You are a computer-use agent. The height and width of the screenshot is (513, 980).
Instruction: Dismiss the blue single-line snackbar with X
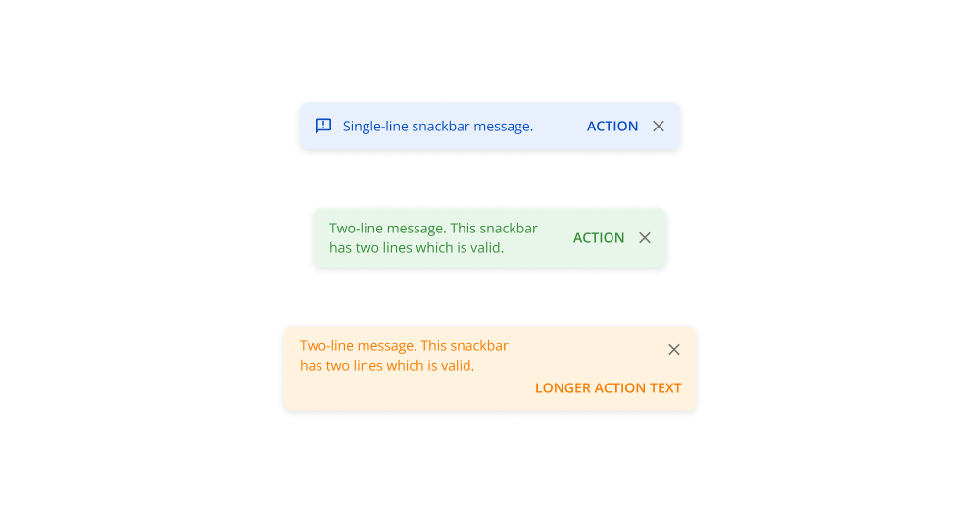[659, 126]
